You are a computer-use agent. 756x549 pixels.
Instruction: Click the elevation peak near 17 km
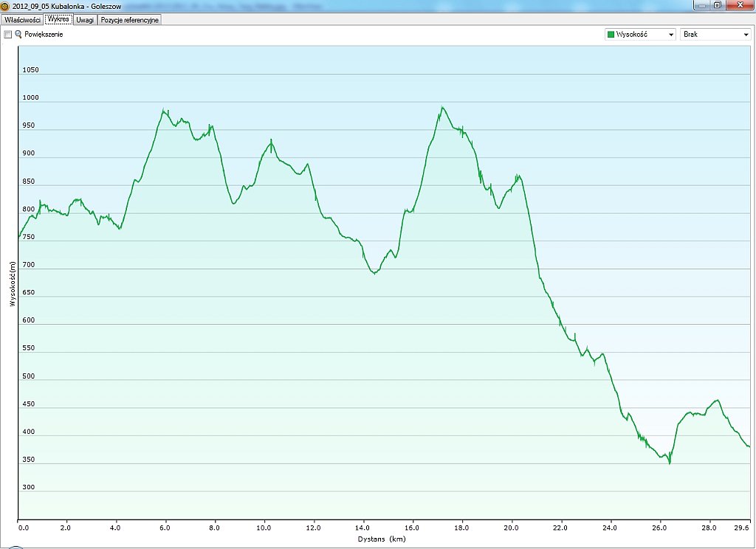tap(441, 108)
